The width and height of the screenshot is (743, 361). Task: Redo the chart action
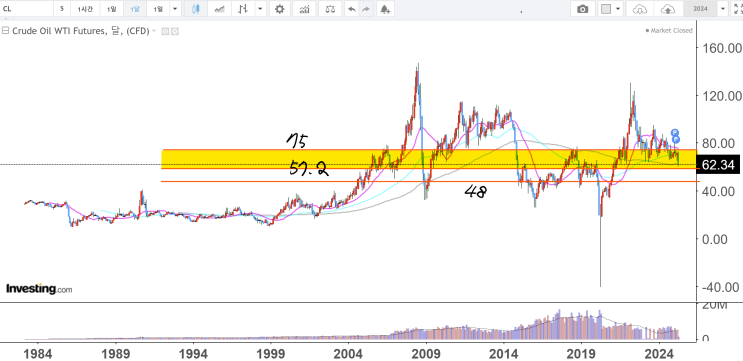(x=365, y=9)
